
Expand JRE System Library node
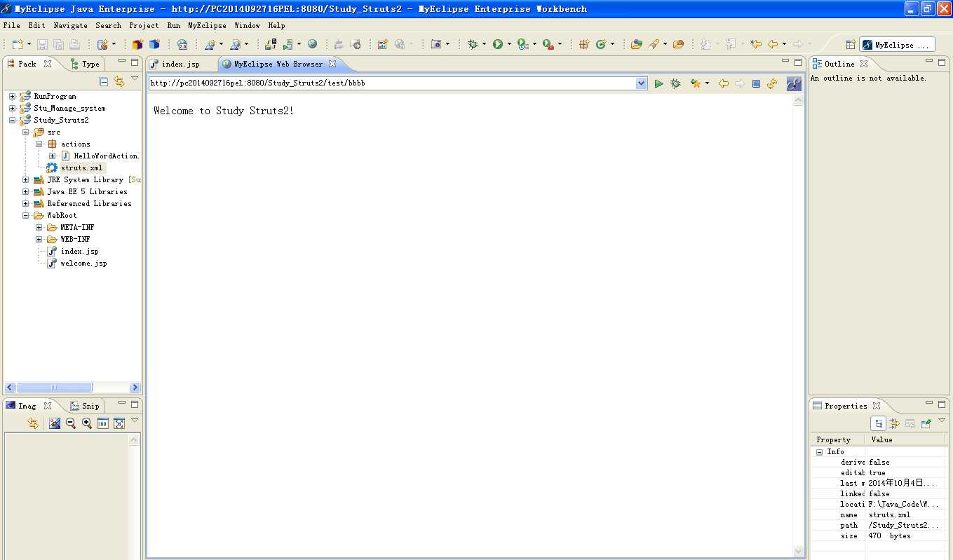coord(26,179)
